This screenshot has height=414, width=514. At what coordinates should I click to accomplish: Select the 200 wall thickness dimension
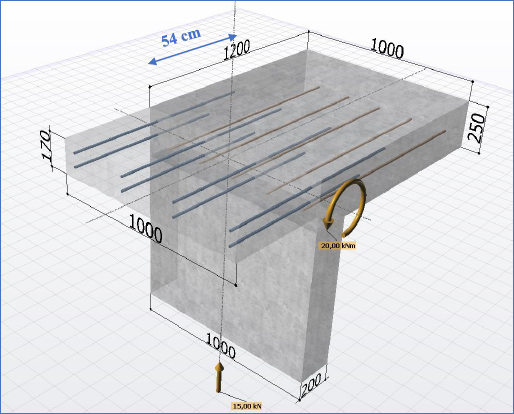point(312,384)
